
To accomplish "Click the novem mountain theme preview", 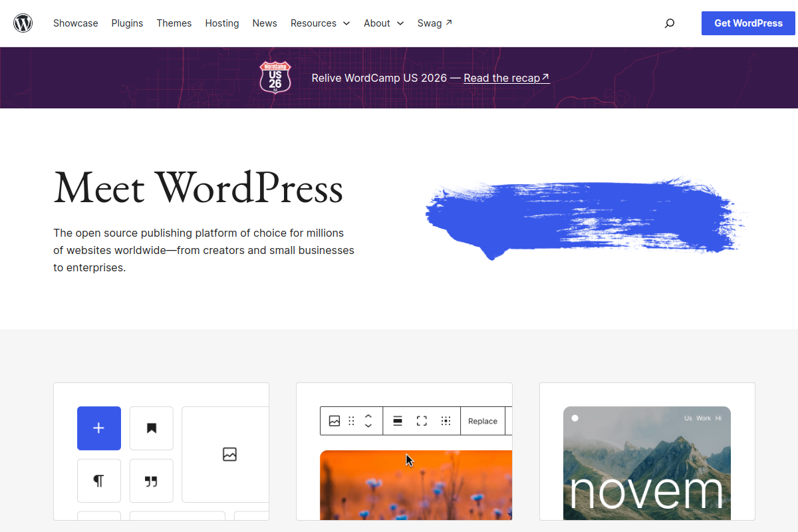I will tap(647, 463).
